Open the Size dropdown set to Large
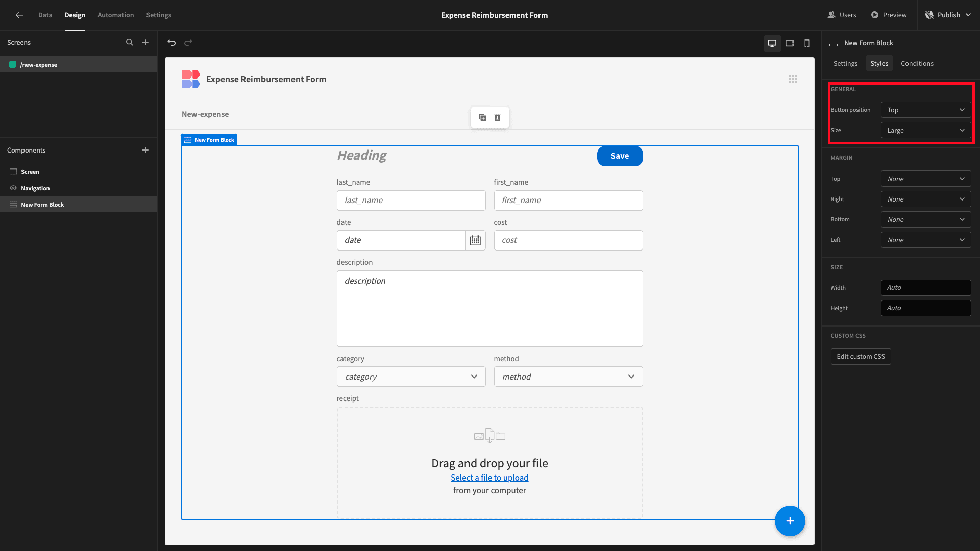 click(x=926, y=130)
